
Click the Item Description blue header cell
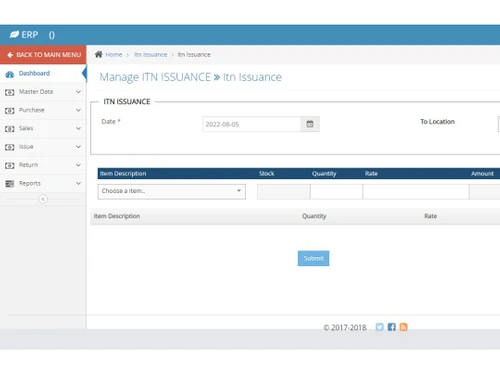[123, 173]
